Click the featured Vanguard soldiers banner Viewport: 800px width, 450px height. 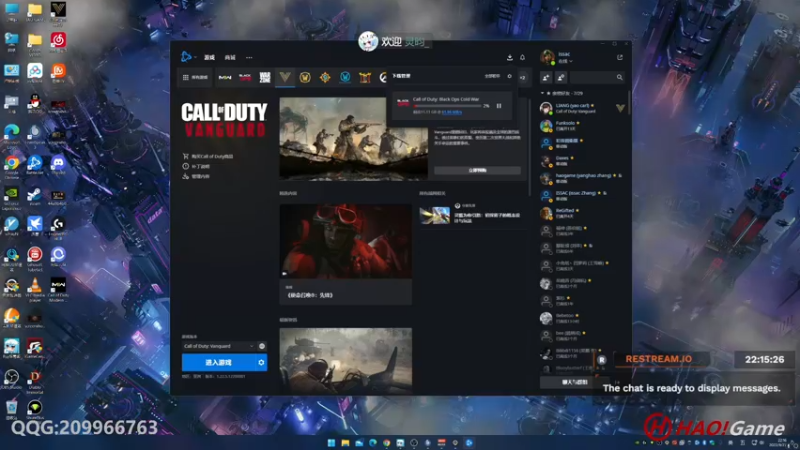click(x=354, y=139)
